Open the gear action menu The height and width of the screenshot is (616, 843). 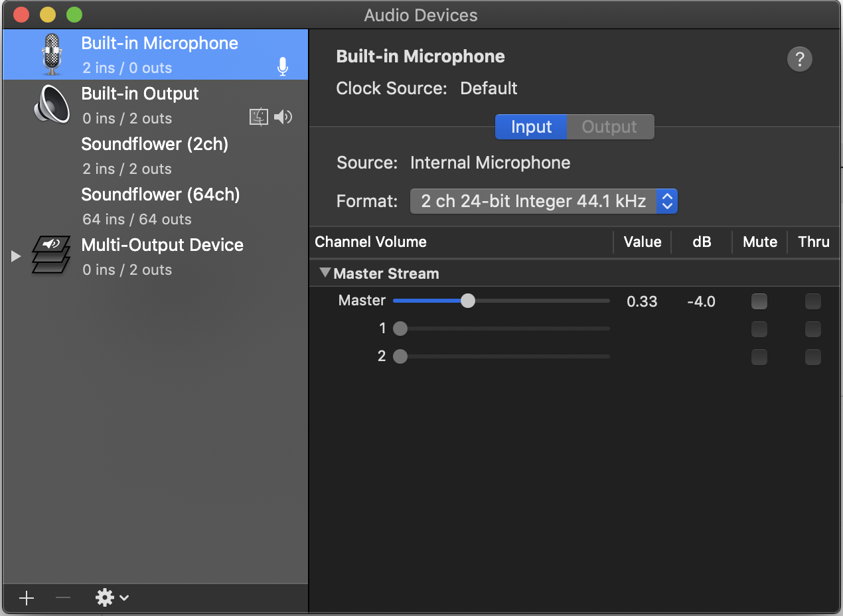coord(112,598)
